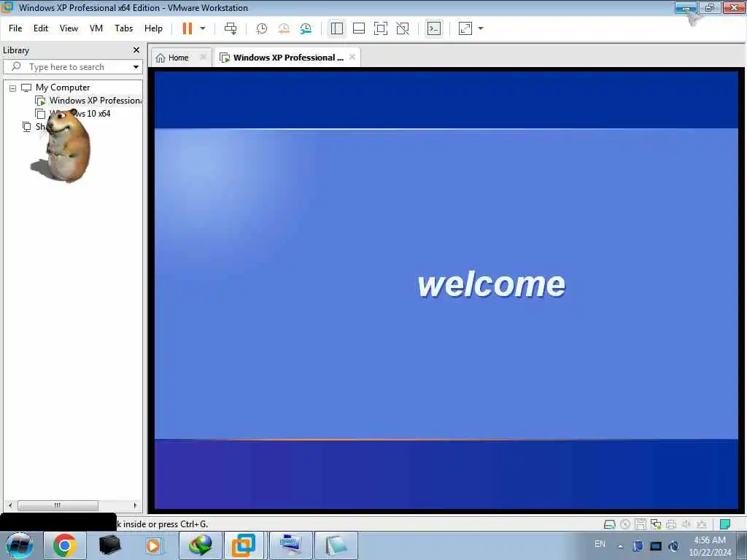The image size is (747, 560).
Task: Open the power options dropdown beside Pause
Action: click(x=203, y=28)
